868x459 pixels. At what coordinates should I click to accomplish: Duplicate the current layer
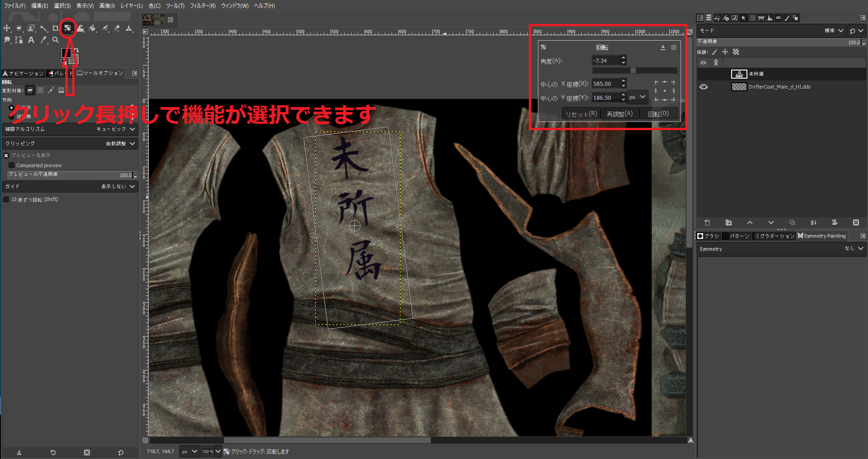(x=792, y=223)
